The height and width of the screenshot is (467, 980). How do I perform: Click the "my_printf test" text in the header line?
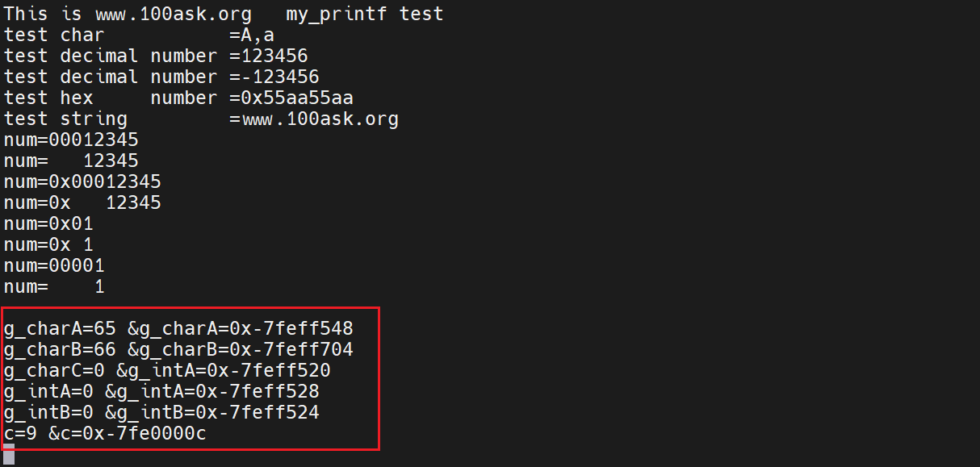pos(364,15)
